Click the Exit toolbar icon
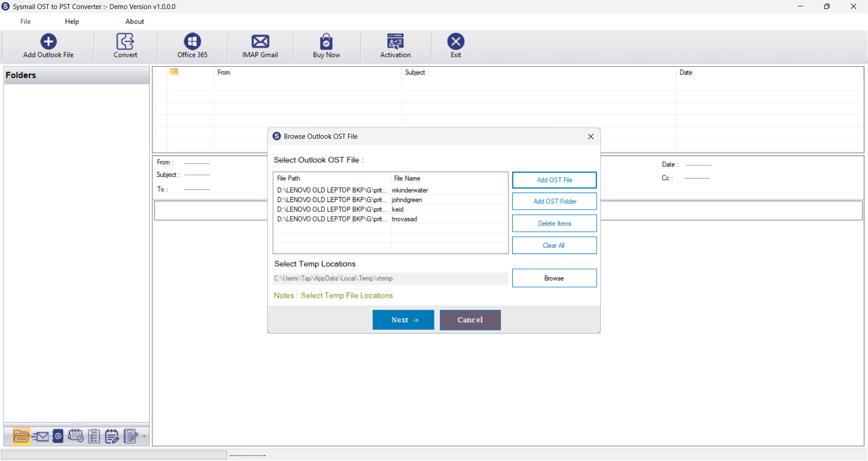The width and height of the screenshot is (868, 461). pos(456,46)
